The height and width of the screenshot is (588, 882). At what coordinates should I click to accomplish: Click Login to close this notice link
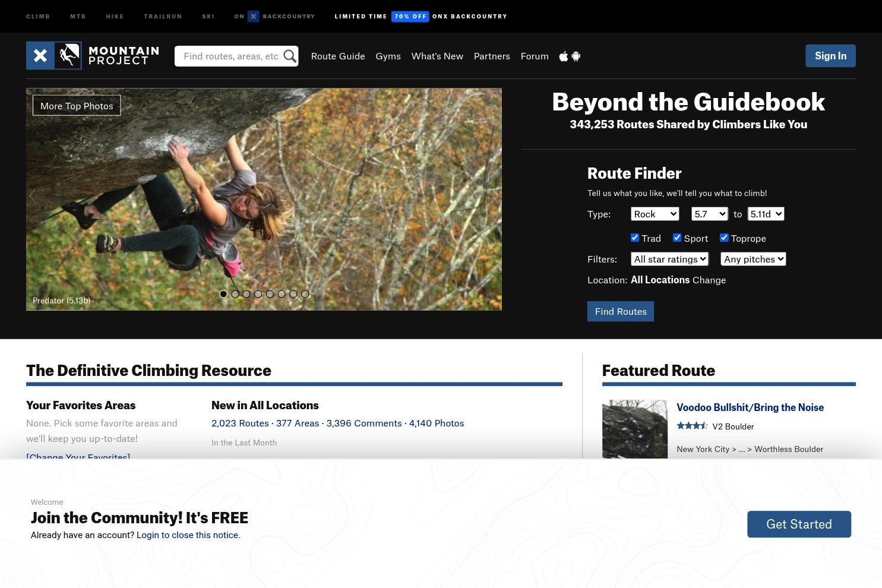click(x=188, y=535)
